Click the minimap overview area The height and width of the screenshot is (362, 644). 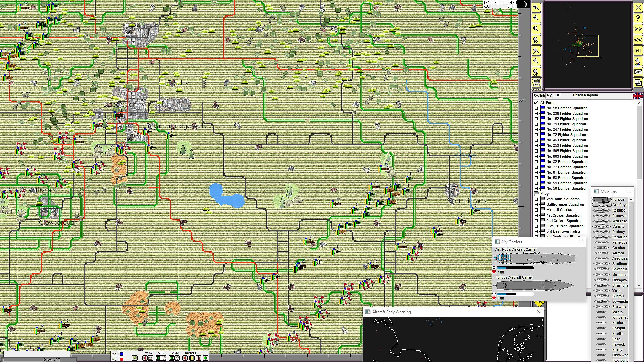tap(587, 46)
